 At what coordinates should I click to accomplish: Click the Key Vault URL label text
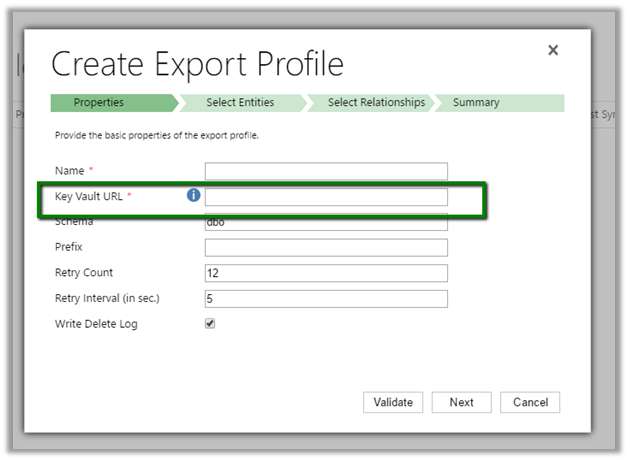(x=90, y=196)
